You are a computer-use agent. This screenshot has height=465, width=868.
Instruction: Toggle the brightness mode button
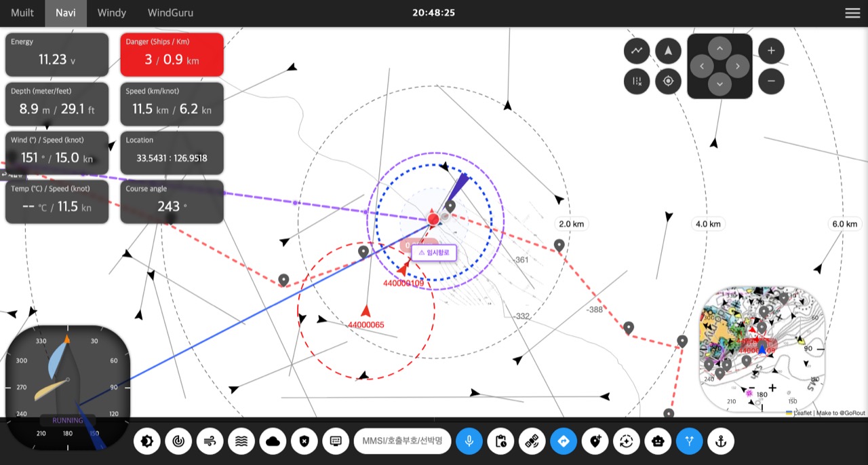147,441
